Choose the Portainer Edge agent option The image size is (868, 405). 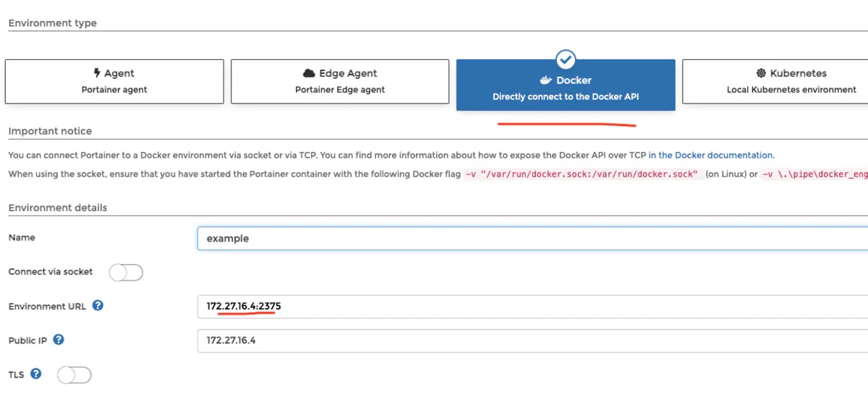click(340, 82)
